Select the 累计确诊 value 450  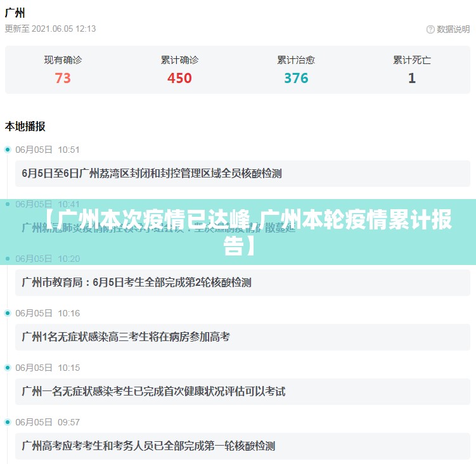coord(179,78)
